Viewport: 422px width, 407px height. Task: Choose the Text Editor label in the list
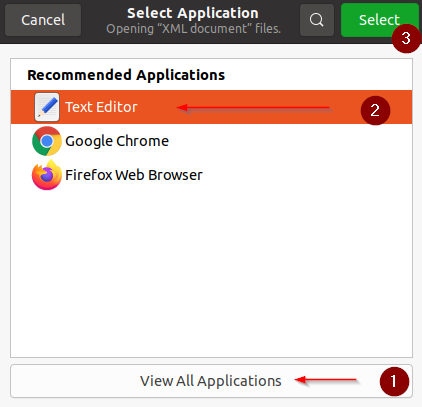click(101, 107)
